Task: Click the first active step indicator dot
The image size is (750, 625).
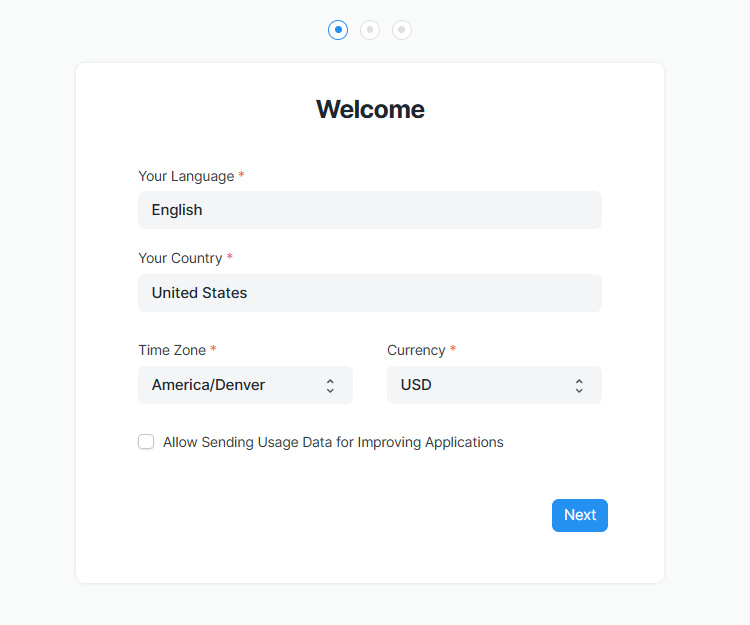Action: [338, 30]
